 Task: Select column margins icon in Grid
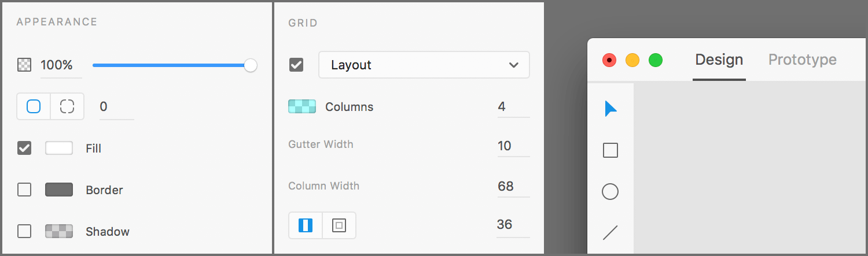(306, 225)
